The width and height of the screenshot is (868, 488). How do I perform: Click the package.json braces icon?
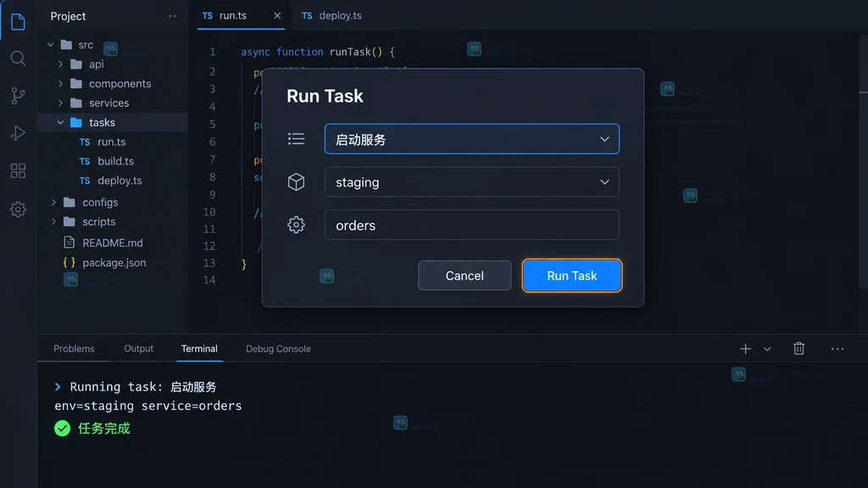point(70,263)
